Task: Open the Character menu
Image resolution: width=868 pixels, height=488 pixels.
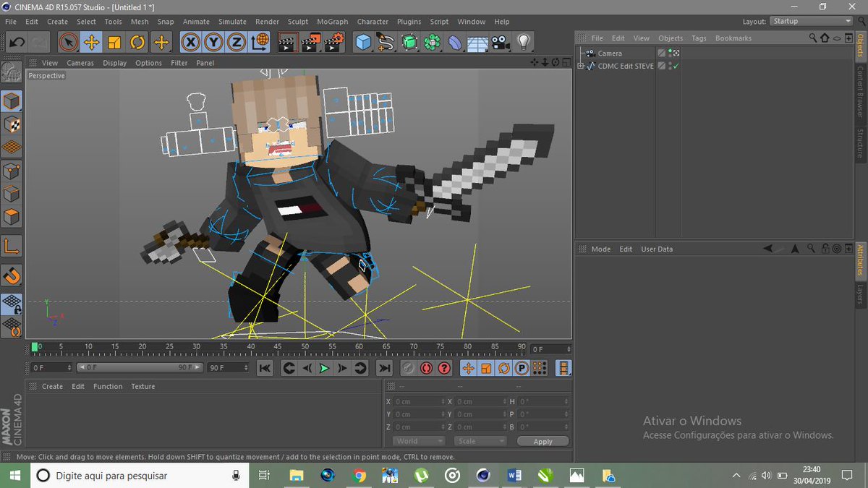Action: click(x=373, y=22)
